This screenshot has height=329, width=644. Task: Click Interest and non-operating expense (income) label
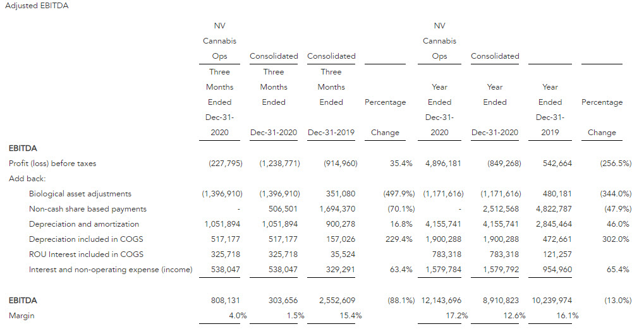tap(111, 269)
